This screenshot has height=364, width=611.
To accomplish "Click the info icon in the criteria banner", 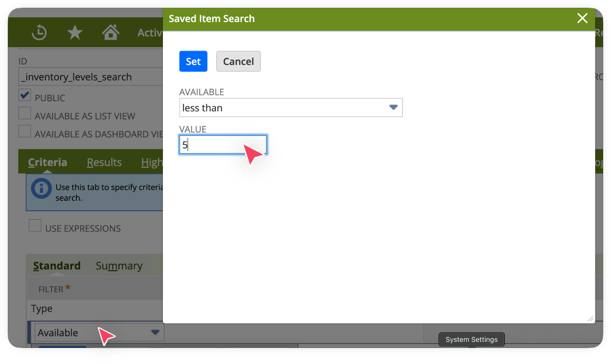I will coord(41,190).
